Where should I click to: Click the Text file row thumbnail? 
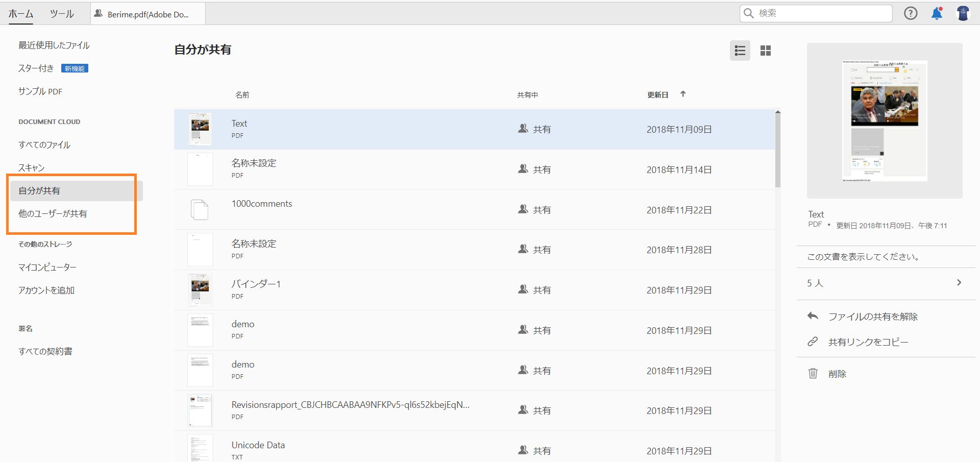coord(200,129)
